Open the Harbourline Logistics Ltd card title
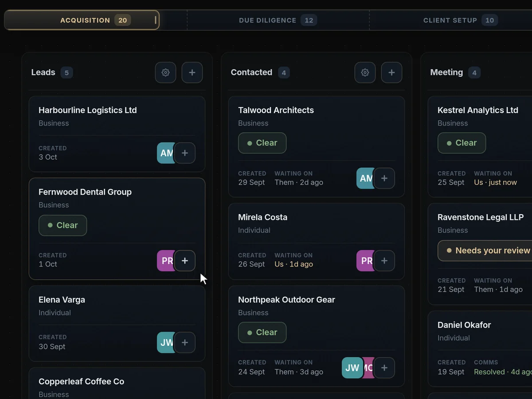This screenshot has height=399, width=532. [88, 110]
